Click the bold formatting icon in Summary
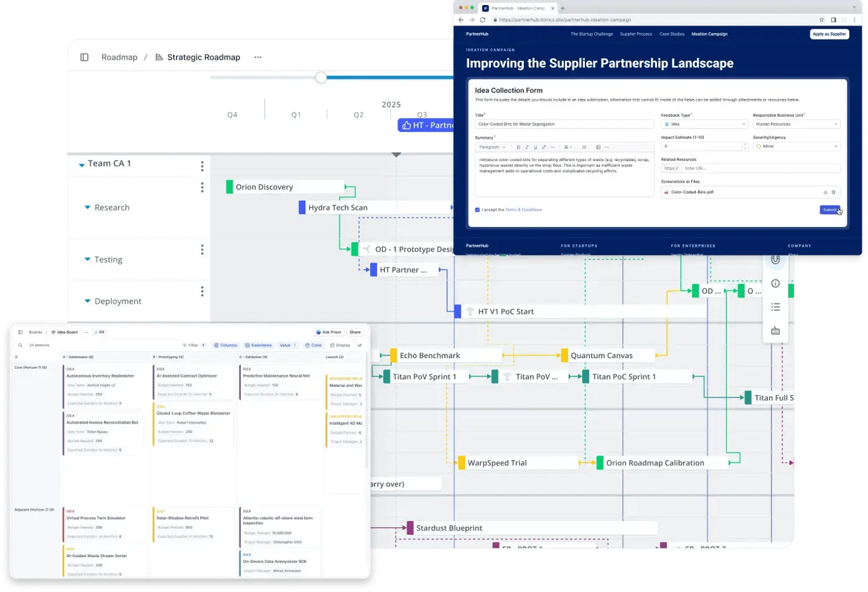 (x=518, y=147)
